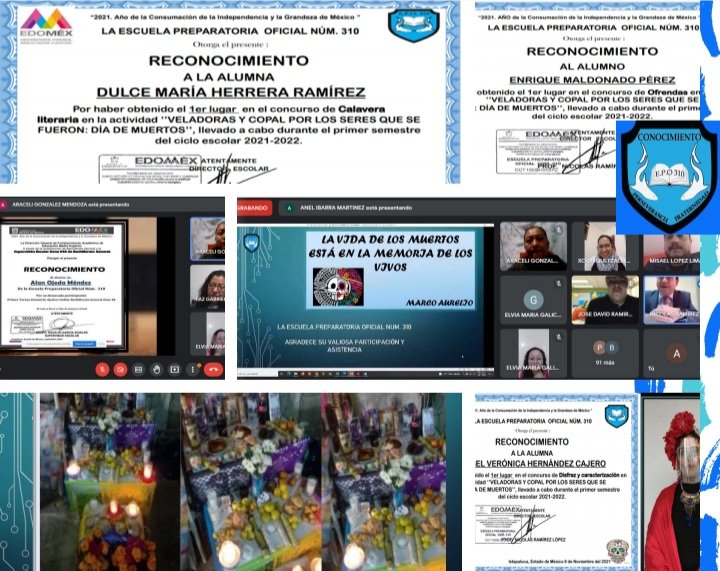
Task: Select the JOSE DAVID RAMIR... participant tile
Action: (605, 300)
